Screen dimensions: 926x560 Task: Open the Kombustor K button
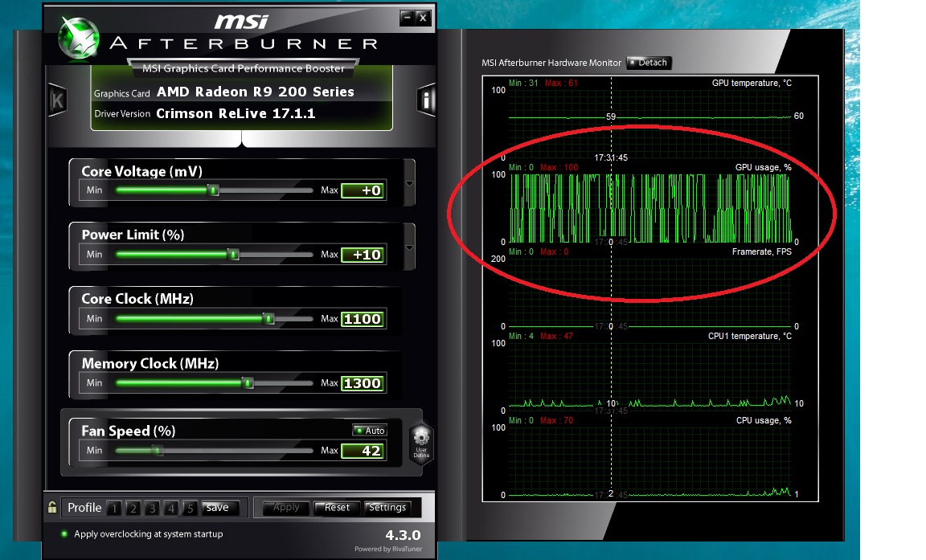(x=57, y=100)
